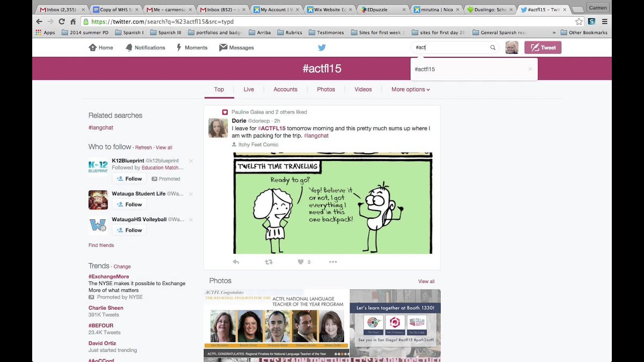Reload the page with refresh icon
Screen dimensions: 644x362
click(x=61, y=22)
